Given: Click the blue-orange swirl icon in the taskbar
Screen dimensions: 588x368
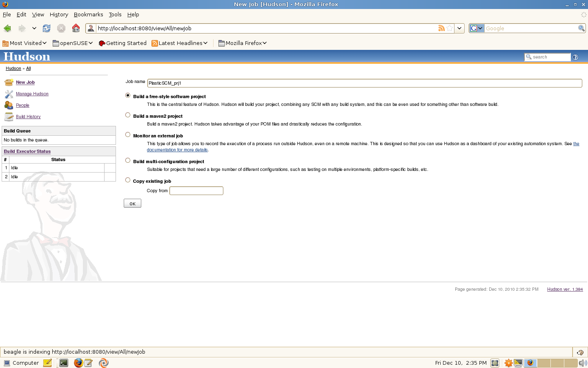Looking at the screenshot, I should tap(104, 363).
